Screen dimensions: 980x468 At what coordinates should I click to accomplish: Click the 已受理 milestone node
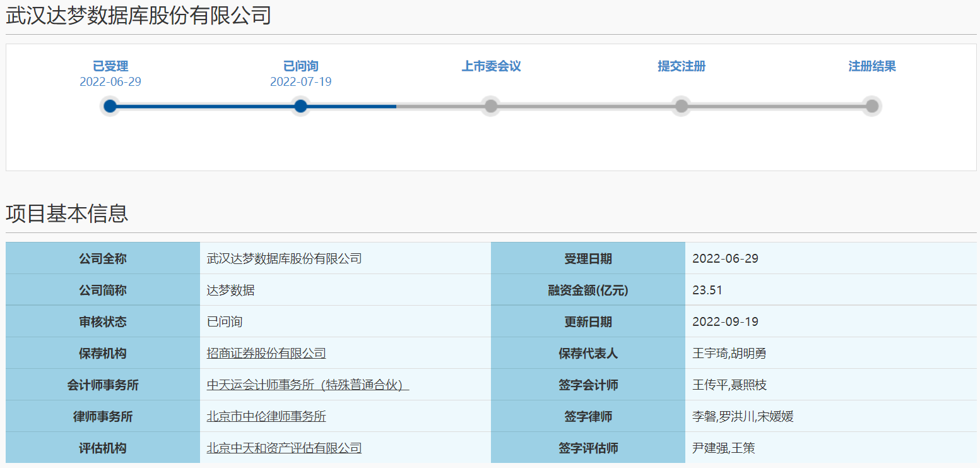[110, 106]
